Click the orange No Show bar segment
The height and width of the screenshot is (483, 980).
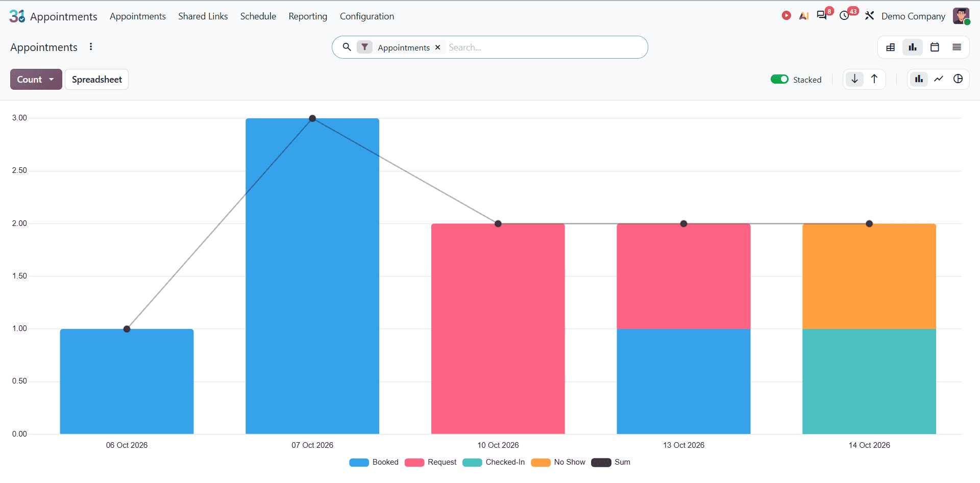click(869, 276)
